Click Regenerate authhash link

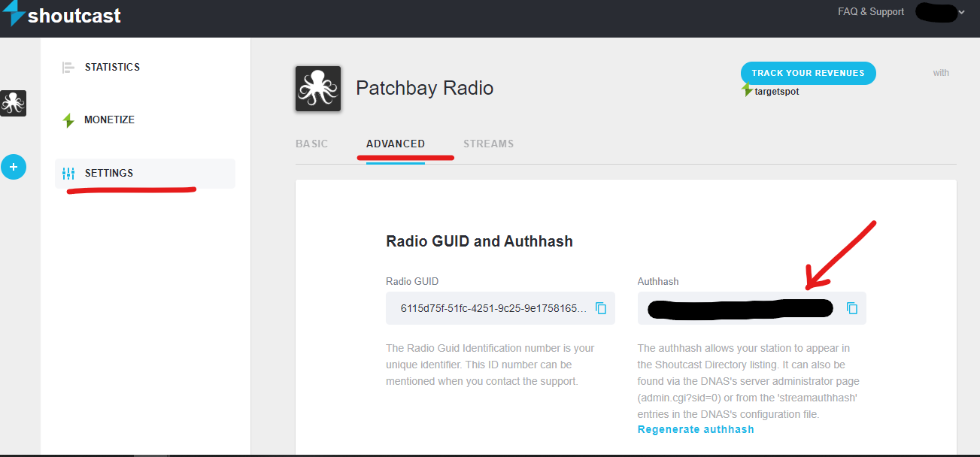click(x=696, y=429)
